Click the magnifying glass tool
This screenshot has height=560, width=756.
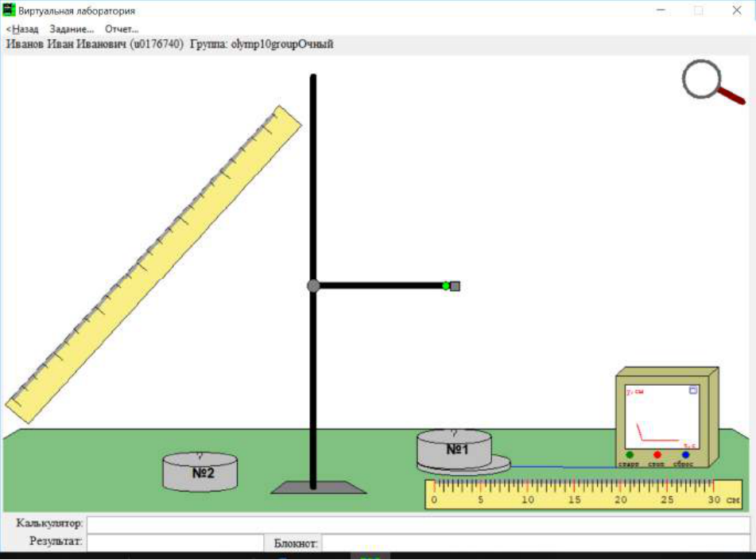(x=712, y=82)
